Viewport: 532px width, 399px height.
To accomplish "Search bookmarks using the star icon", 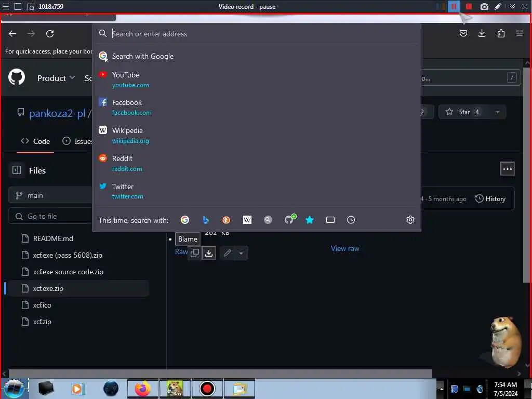I will click(310, 220).
